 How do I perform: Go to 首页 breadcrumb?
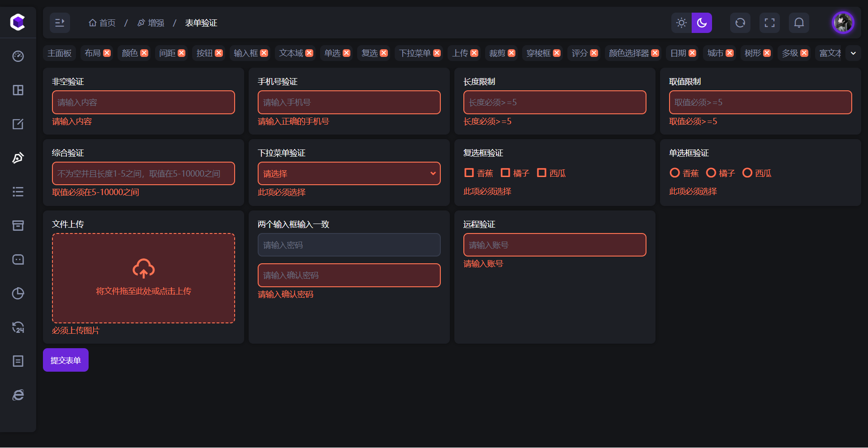tap(102, 23)
